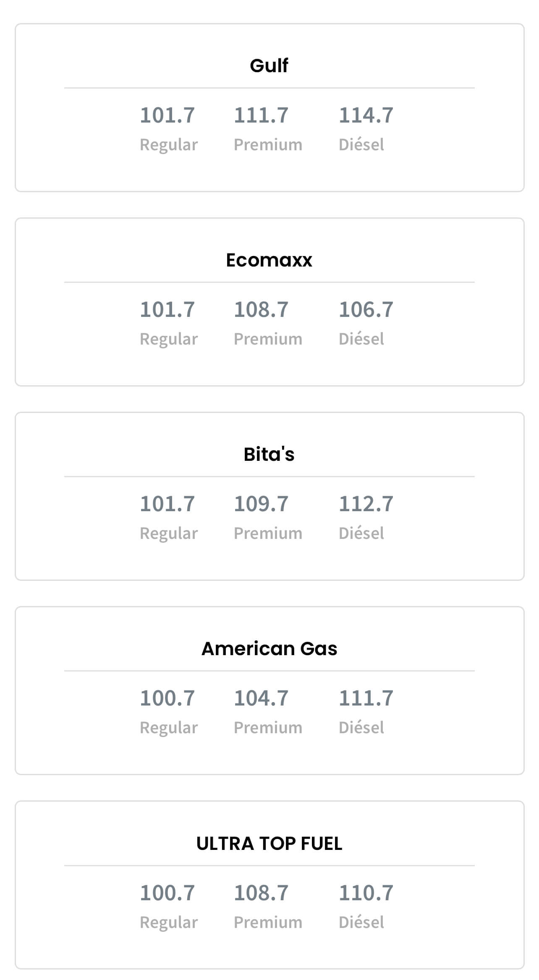Image resolution: width=539 pixels, height=980 pixels.
Task: Choose ULTRA TOP FUEL Diésel price 110.7
Action: [x=366, y=893]
